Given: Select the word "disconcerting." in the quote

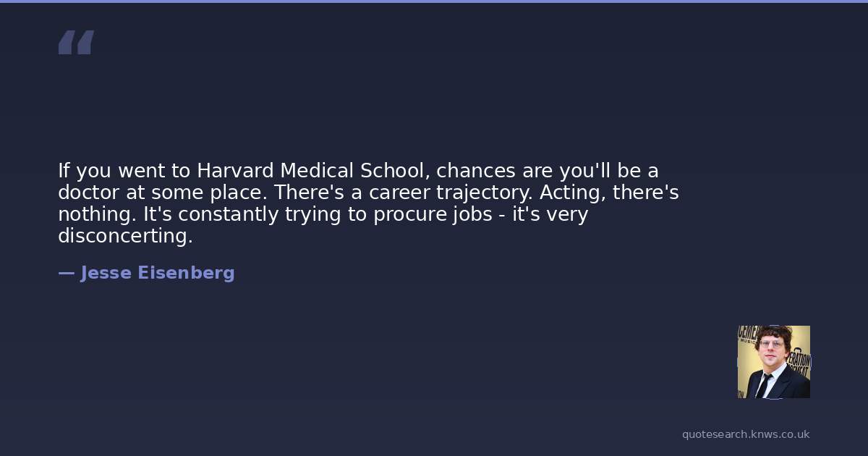Looking at the screenshot, I should tap(125, 236).
